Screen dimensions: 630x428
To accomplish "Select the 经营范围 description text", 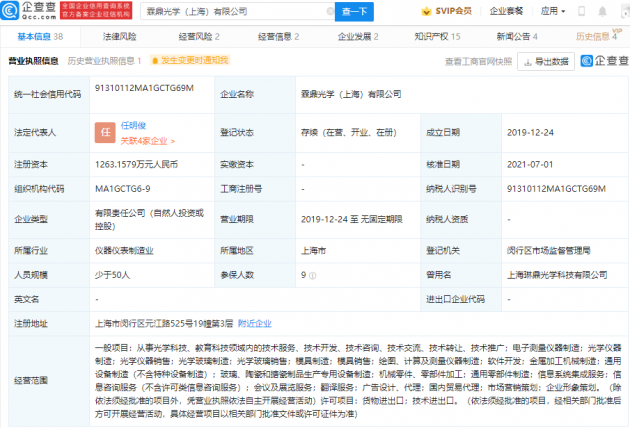I will pos(358,381).
